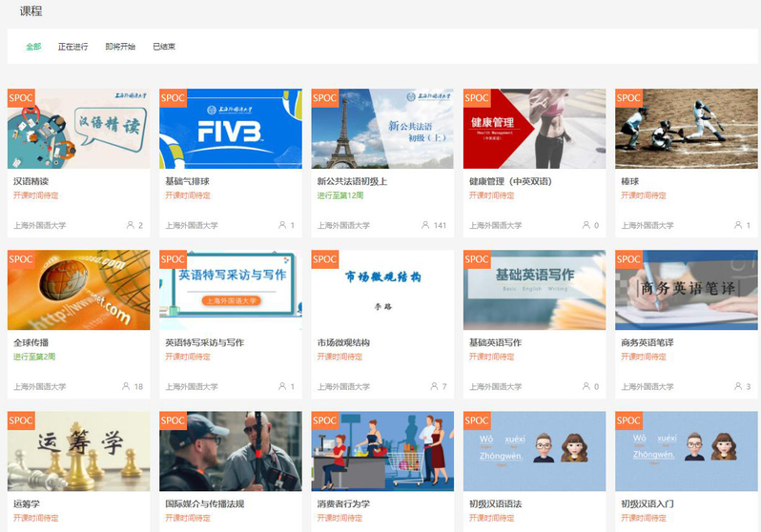Viewport: 761px width, 532px height.
Task: Click the 基础英语写作 course title
Action: [x=495, y=342]
